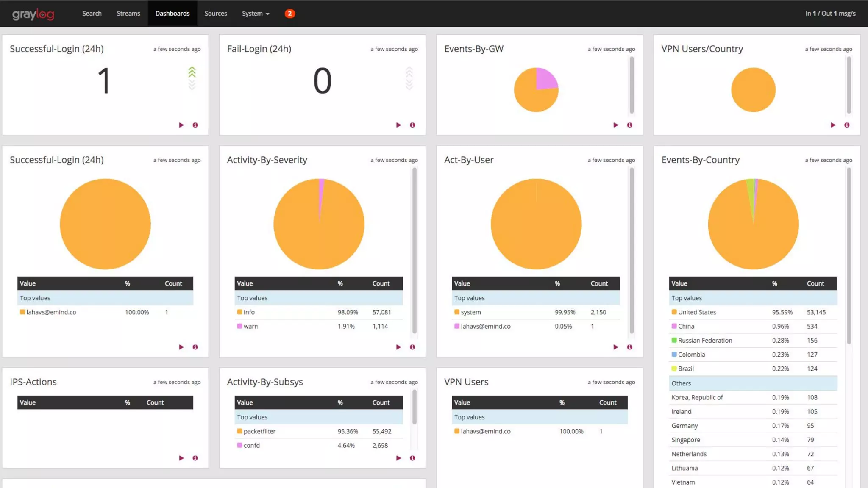Show info for Act-By-User widget
This screenshot has width=868, height=488.
[x=630, y=347]
